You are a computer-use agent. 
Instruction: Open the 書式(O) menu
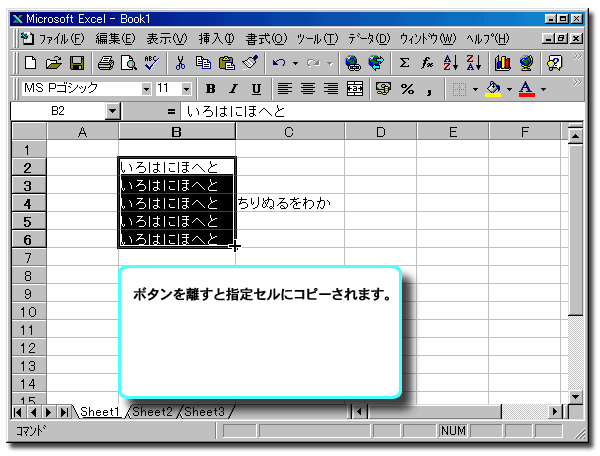pos(266,39)
